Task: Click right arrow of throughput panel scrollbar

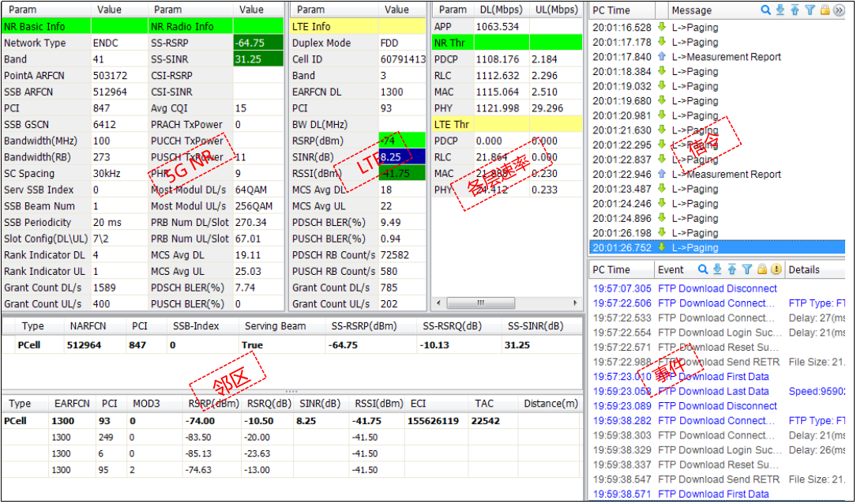Action: click(575, 303)
